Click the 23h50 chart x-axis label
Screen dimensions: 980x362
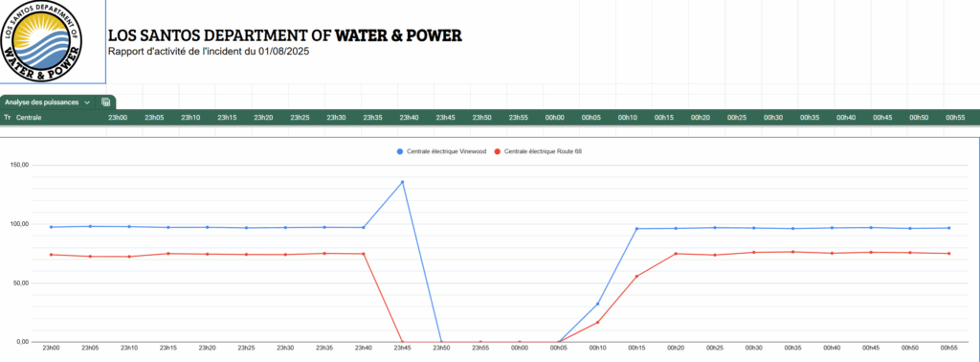pyautogui.click(x=441, y=347)
